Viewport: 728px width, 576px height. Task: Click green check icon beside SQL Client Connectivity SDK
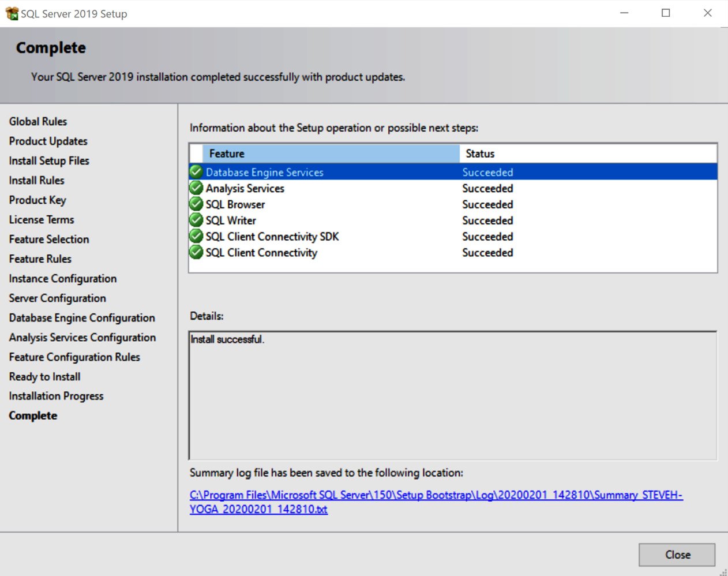(x=196, y=236)
